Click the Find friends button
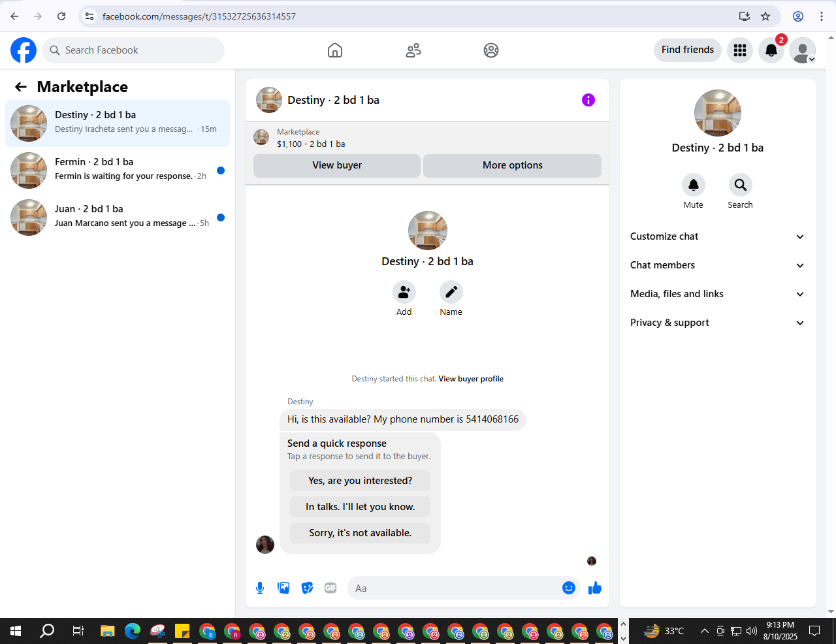This screenshot has height=644, width=836. click(688, 50)
